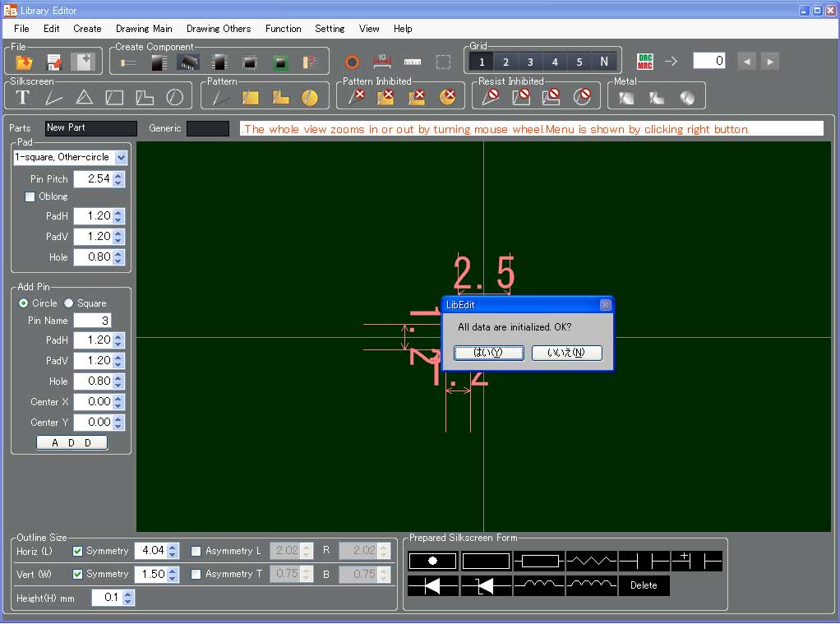Enable the Oblong checkbox
The height and width of the screenshot is (624, 840).
click(30, 197)
